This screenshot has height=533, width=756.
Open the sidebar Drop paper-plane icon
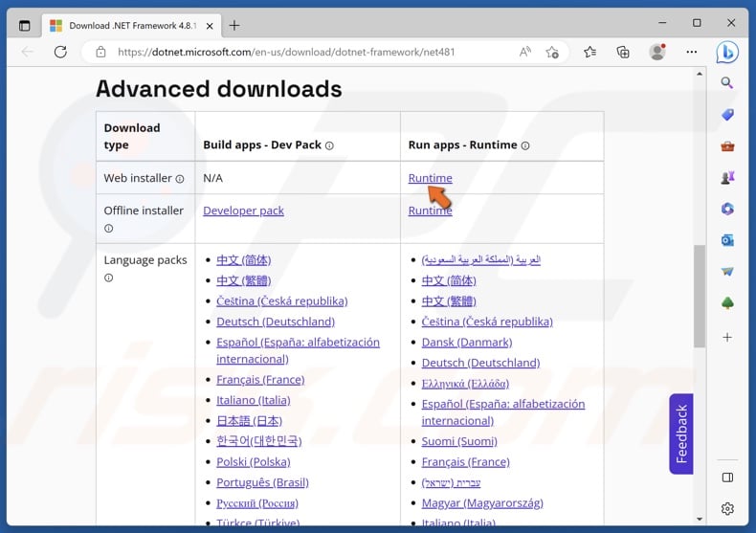[727, 272]
